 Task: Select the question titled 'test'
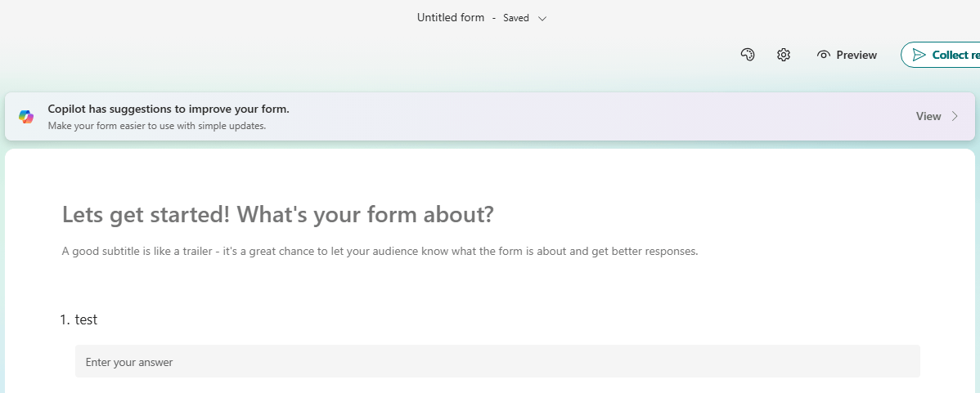pos(86,320)
